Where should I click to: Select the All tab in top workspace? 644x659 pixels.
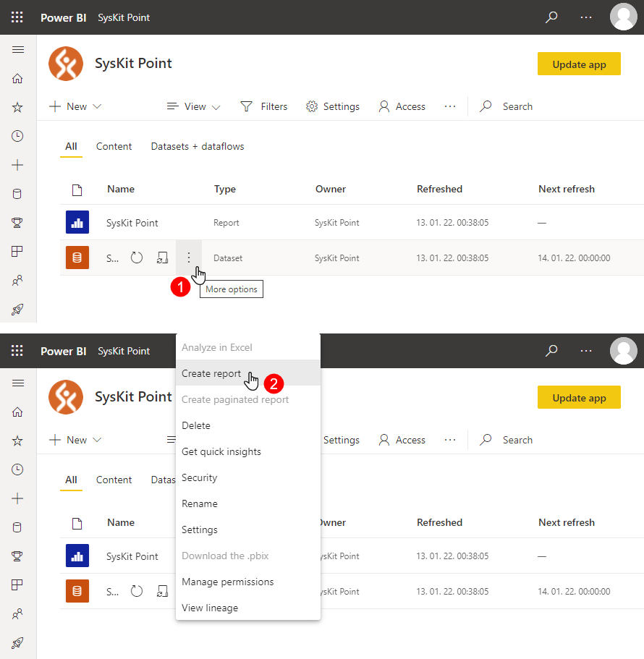(x=71, y=146)
